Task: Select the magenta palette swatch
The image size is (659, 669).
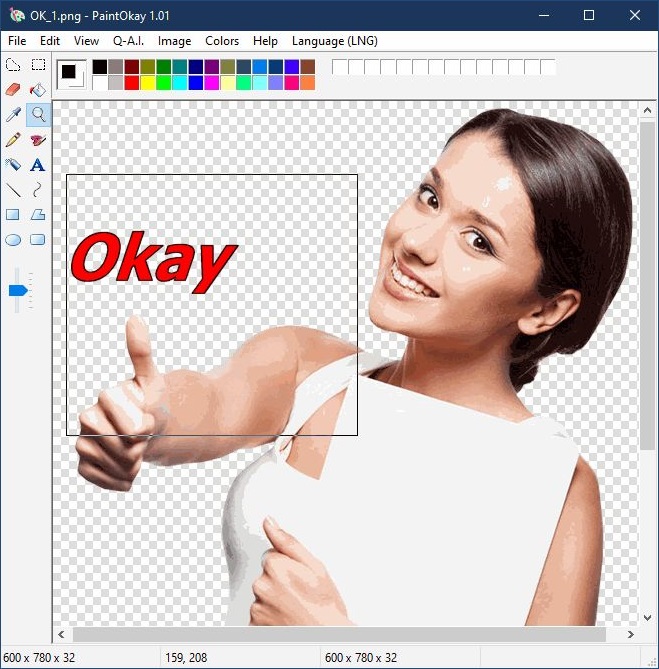Action: (x=212, y=82)
